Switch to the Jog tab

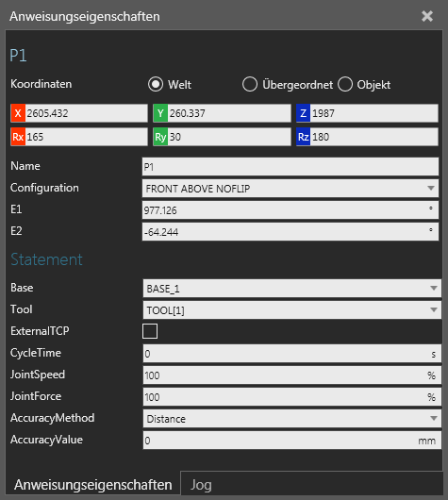click(201, 485)
